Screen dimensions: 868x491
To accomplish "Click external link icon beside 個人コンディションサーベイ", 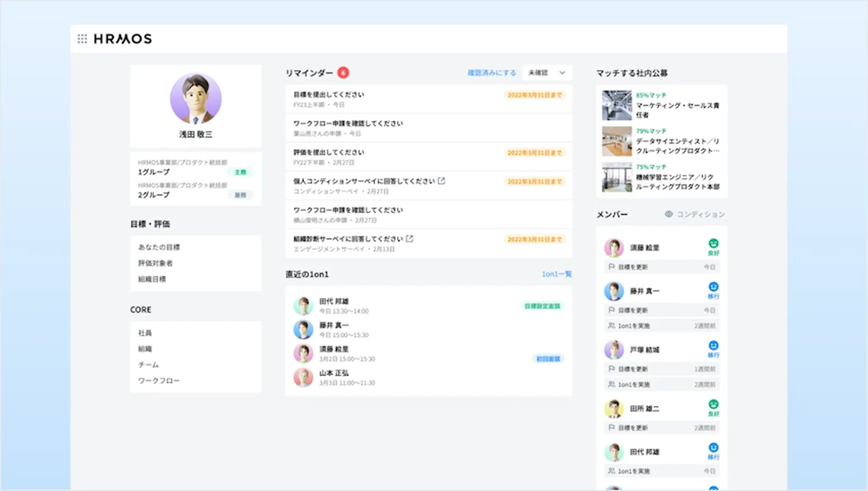I will pyautogui.click(x=441, y=181).
